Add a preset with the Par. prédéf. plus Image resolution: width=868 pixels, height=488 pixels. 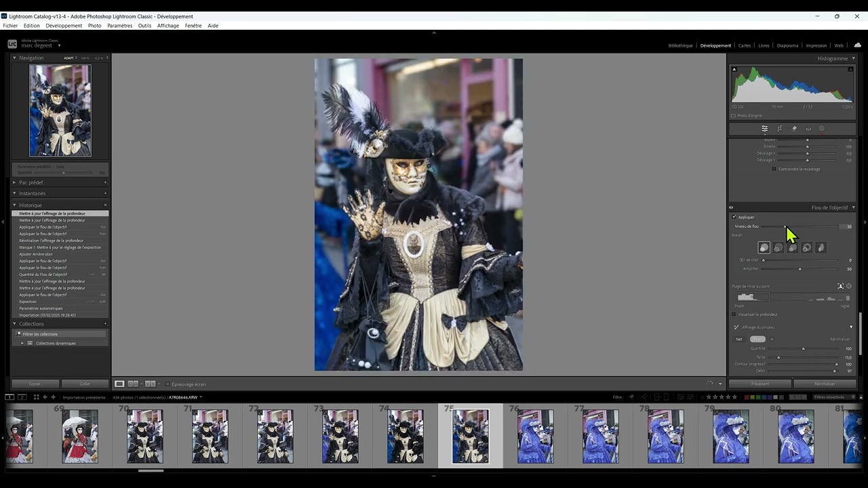click(105, 182)
